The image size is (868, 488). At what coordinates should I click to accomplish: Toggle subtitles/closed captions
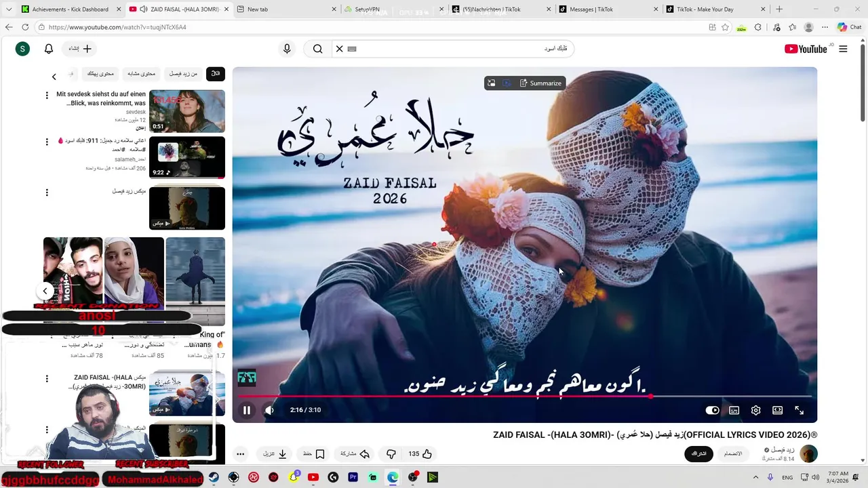(734, 410)
